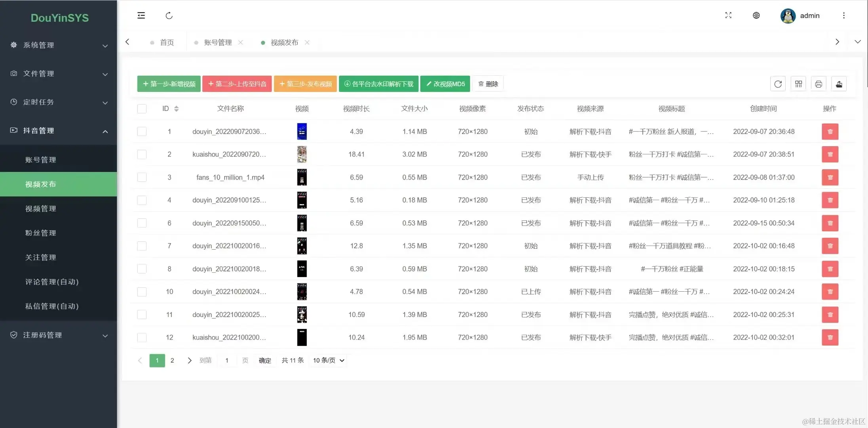Viewport: 868px width, 428px height.
Task: Click the 各平台去水印解析下载 button
Action: coord(379,84)
